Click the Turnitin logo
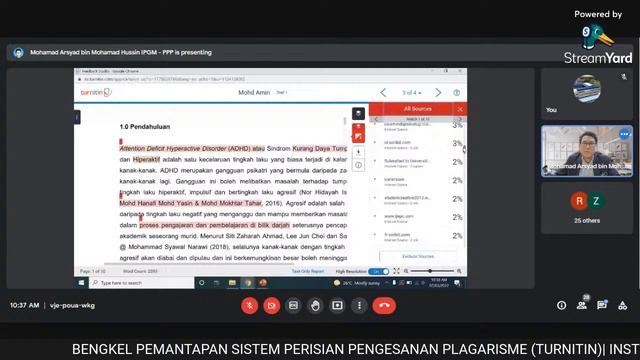Viewport: 640px width, 360px height. pos(96,92)
